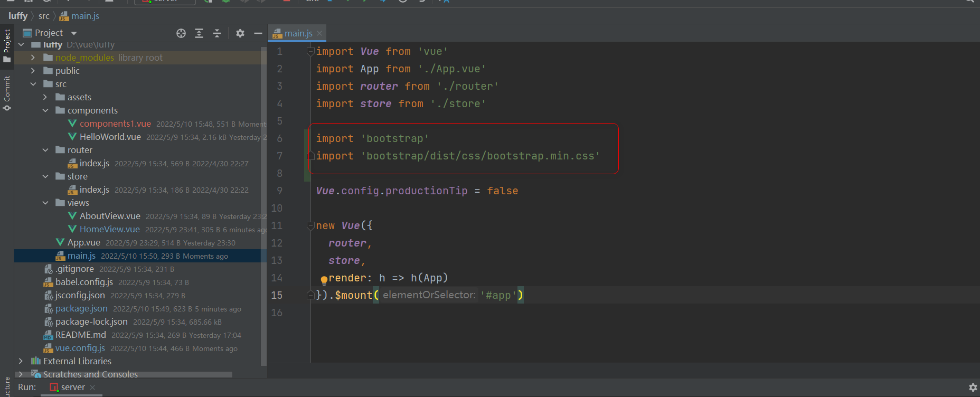980x397 pixels.
Task: Click the Expand All icon in Project panel
Action: 199,33
